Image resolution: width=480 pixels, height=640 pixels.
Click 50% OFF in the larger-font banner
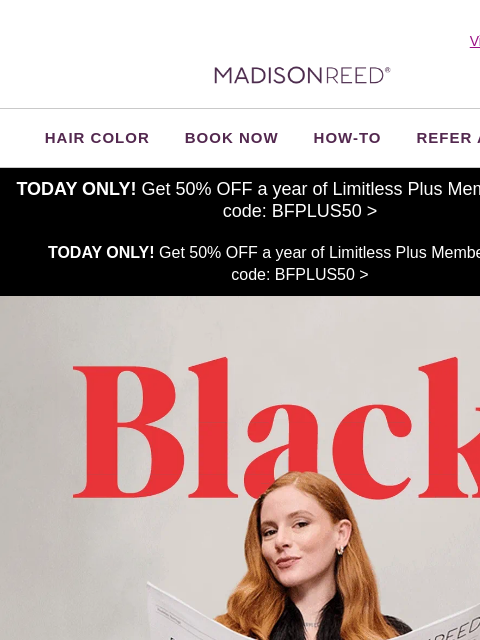point(214,189)
